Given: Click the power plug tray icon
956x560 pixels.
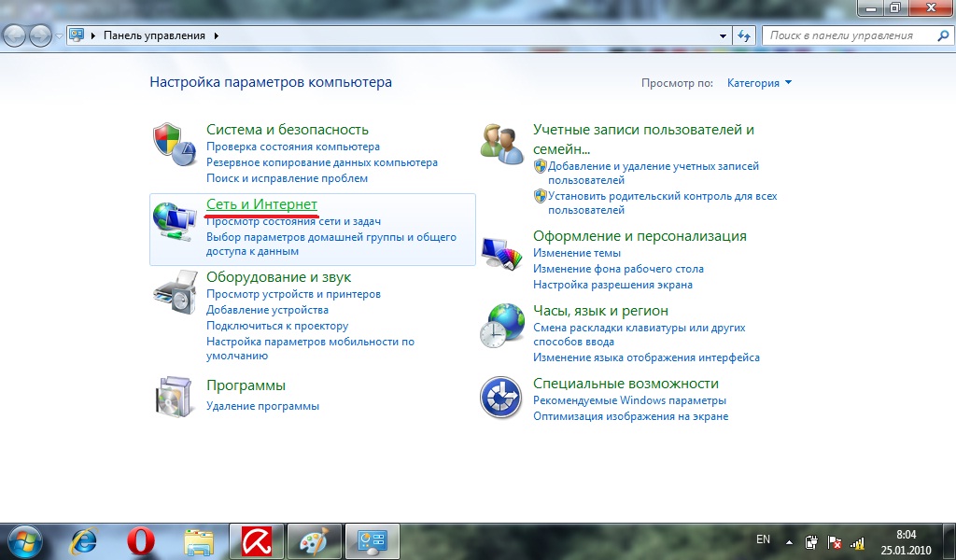Looking at the screenshot, I should 811,541.
